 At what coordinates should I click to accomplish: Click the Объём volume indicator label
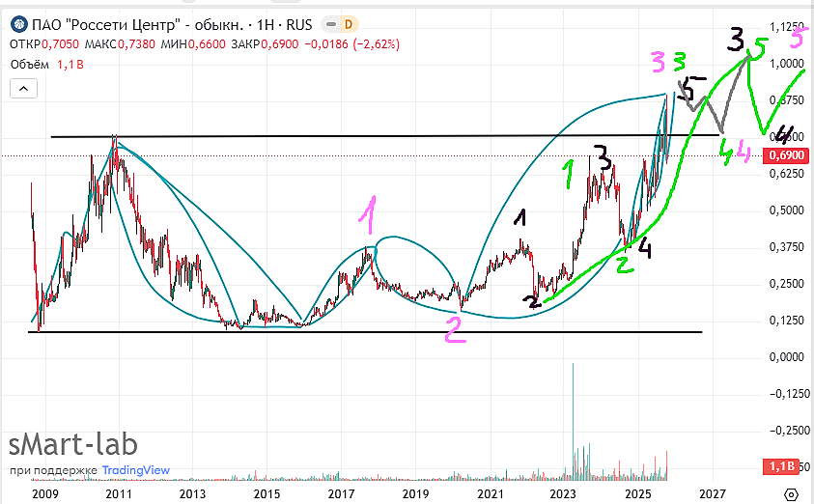click(30, 66)
